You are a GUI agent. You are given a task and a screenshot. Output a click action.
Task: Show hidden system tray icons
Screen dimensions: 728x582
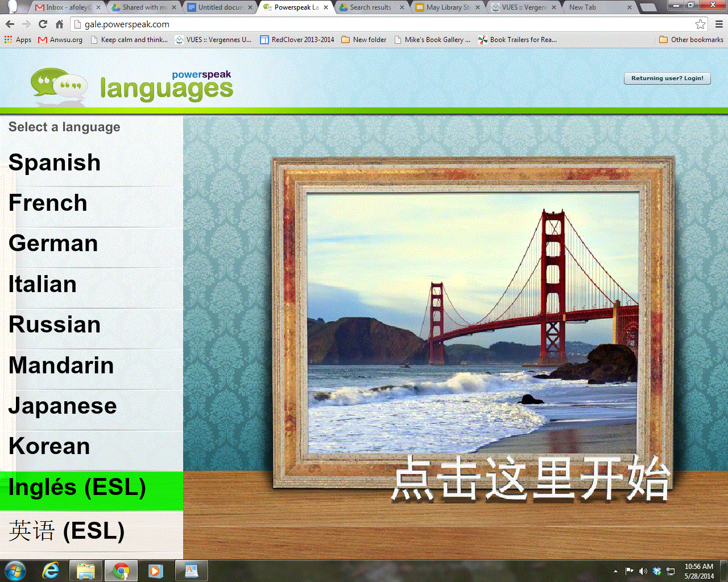[x=615, y=571]
